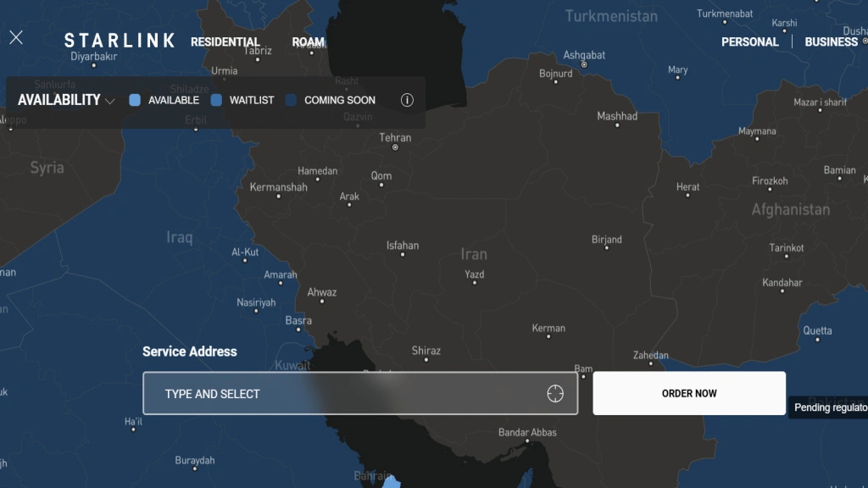Select the Isfahan city label
The width and height of the screenshot is (868, 488).
click(x=403, y=245)
